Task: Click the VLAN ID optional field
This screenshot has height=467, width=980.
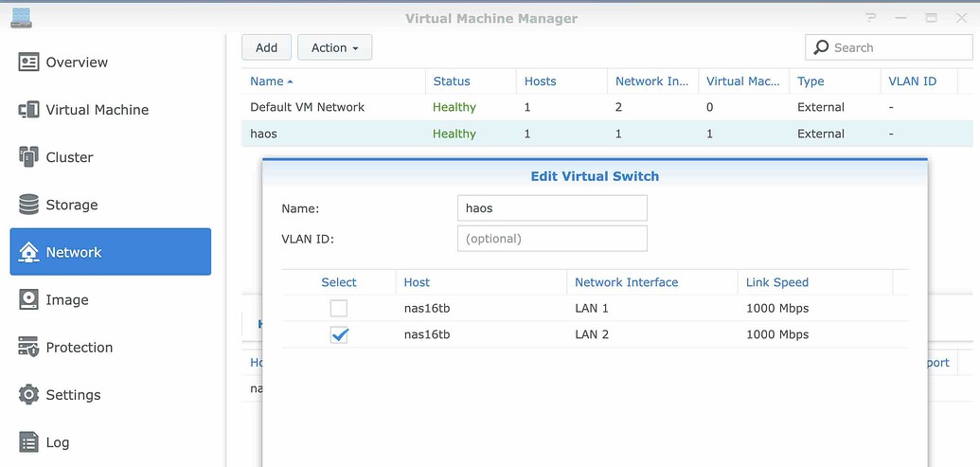Action: click(x=553, y=238)
